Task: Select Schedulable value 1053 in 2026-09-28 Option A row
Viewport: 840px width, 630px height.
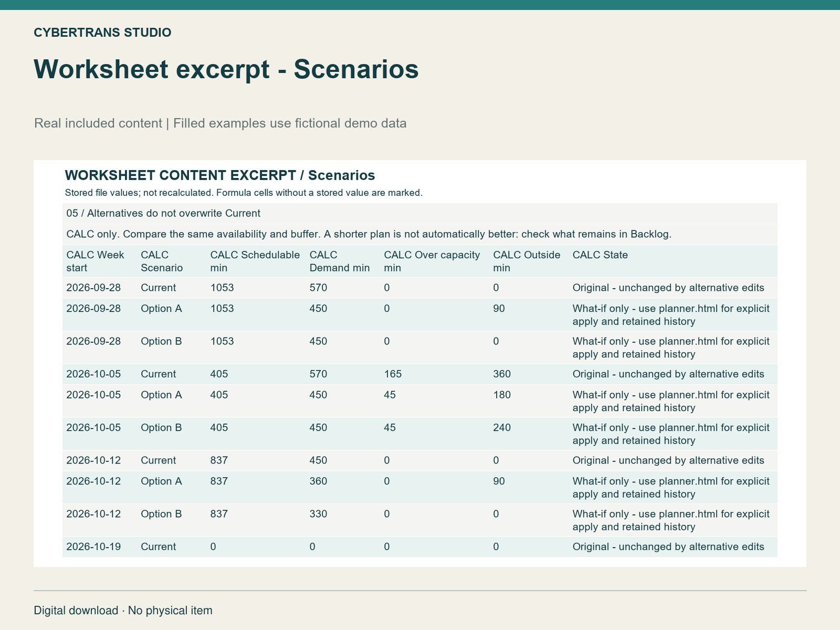Action: click(x=222, y=309)
